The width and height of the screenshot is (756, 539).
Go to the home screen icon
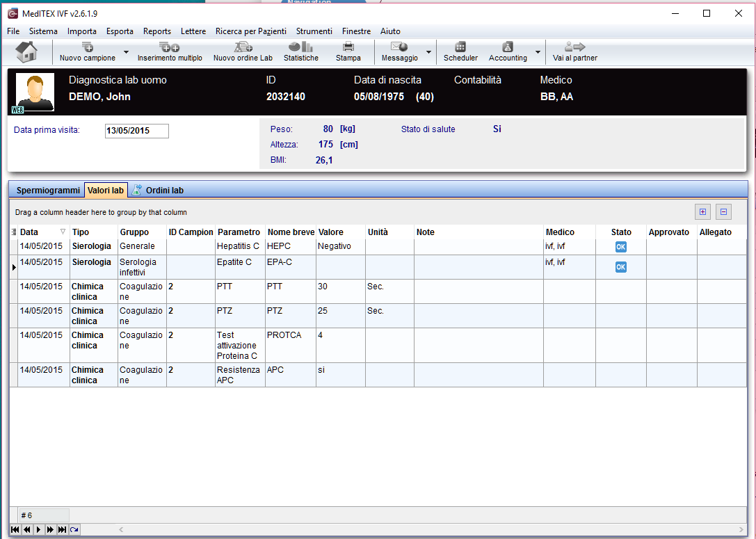[26, 51]
